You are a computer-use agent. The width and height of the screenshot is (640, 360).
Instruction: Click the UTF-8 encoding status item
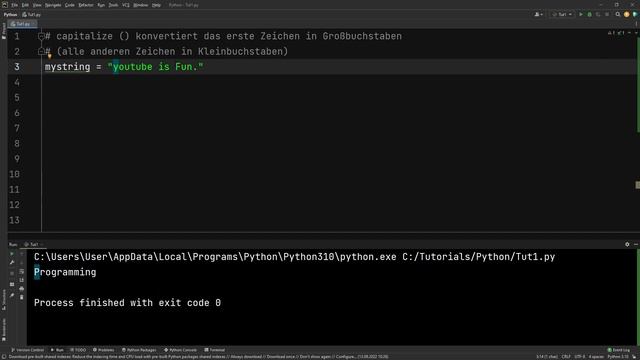(x=579, y=357)
